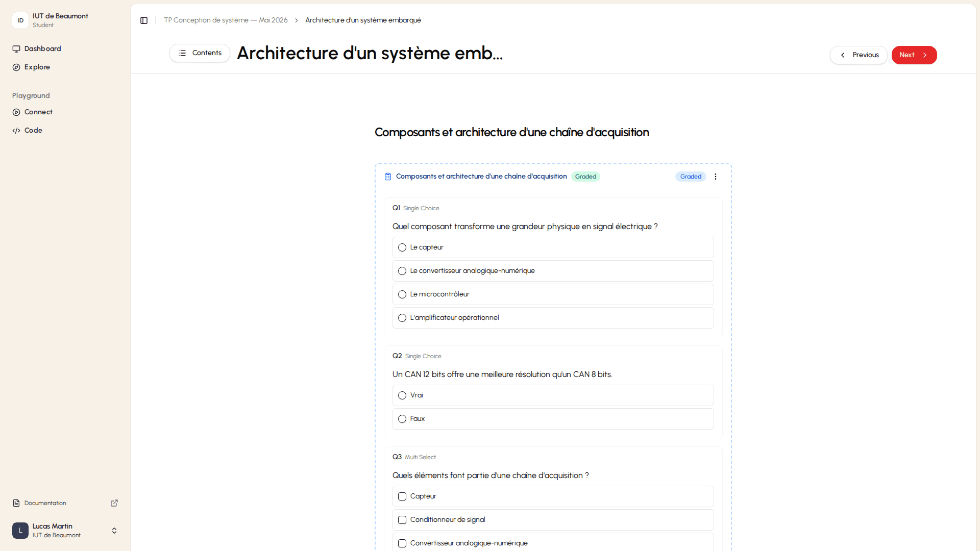Click the quiz clipboard icon

(388, 177)
